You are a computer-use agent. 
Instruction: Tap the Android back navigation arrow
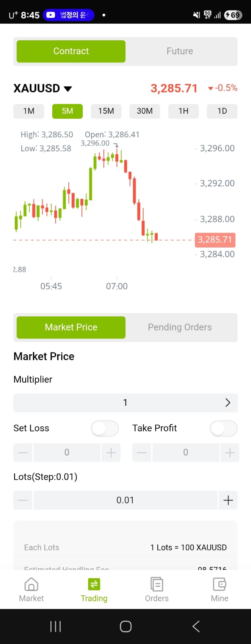coord(196,626)
